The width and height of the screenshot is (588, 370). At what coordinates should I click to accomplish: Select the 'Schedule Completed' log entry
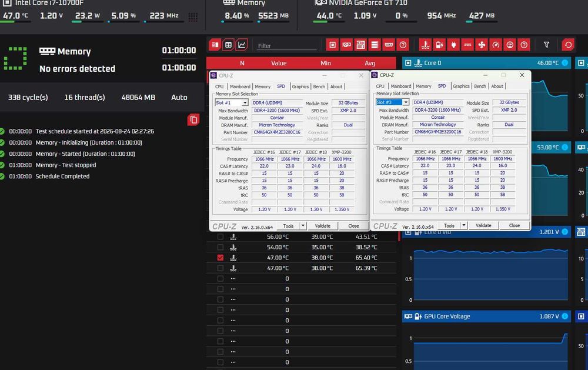(x=63, y=176)
